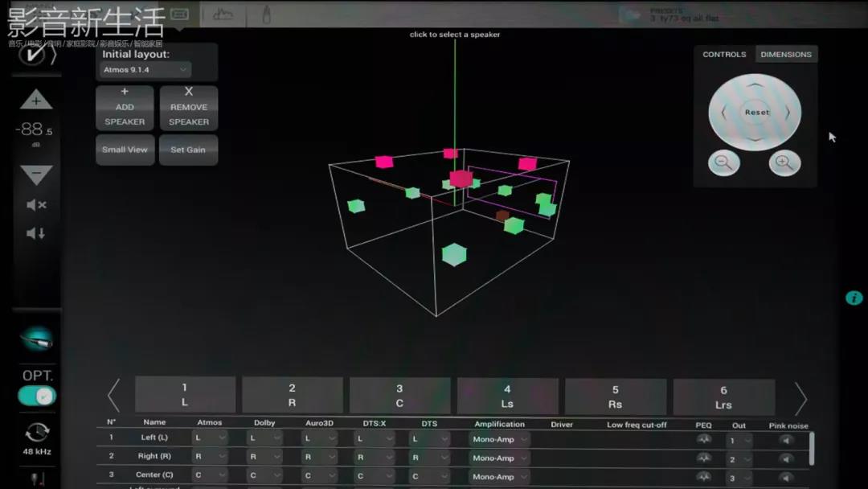Open Auro3D dropdown for Center (C) row
The width and height of the screenshot is (868, 489).
pyautogui.click(x=319, y=475)
